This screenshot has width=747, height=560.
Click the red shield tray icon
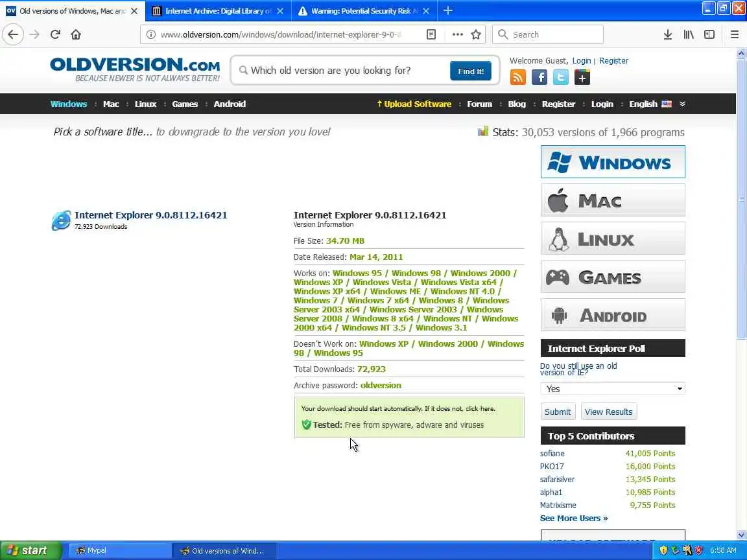pyautogui.click(x=699, y=550)
